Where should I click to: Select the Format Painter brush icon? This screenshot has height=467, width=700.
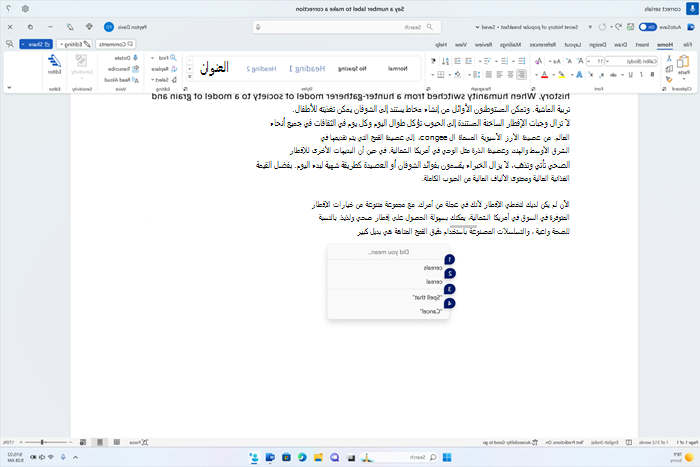pos(669,79)
